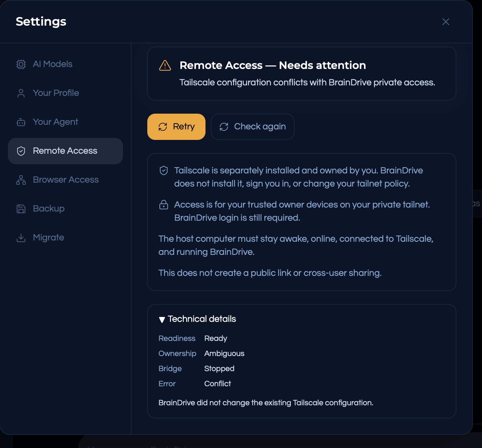Click the Backup save-disk icon
Image resolution: width=482 pixels, height=448 pixels.
point(21,209)
